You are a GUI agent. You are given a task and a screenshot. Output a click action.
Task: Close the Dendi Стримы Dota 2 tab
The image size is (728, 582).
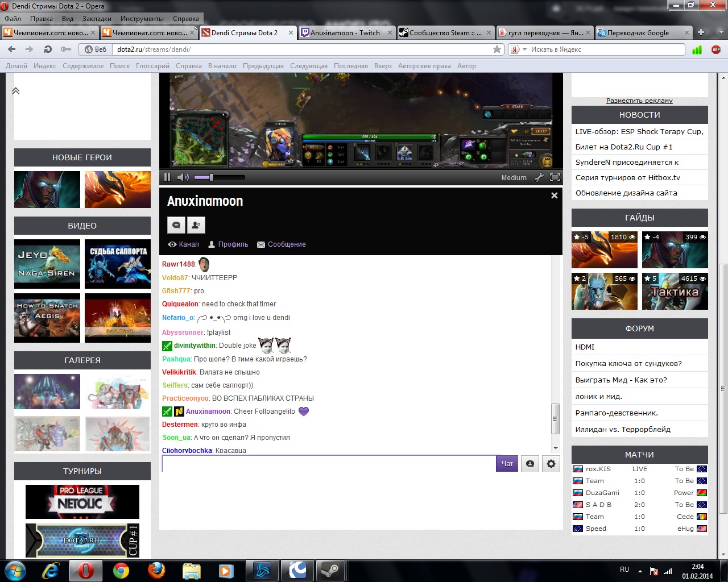click(291, 33)
